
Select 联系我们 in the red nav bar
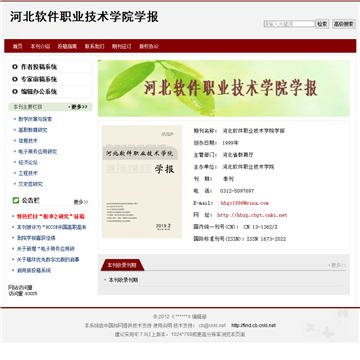click(x=94, y=46)
